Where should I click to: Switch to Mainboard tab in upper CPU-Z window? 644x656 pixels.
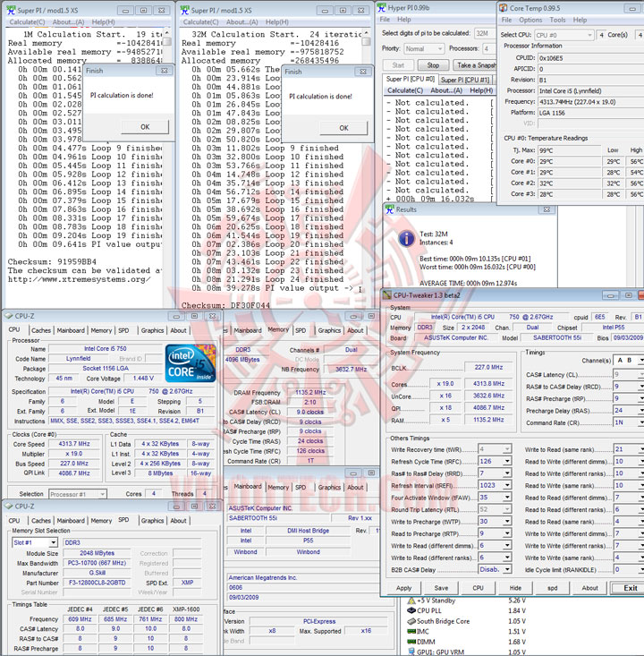pyautogui.click(x=71, y=330)
